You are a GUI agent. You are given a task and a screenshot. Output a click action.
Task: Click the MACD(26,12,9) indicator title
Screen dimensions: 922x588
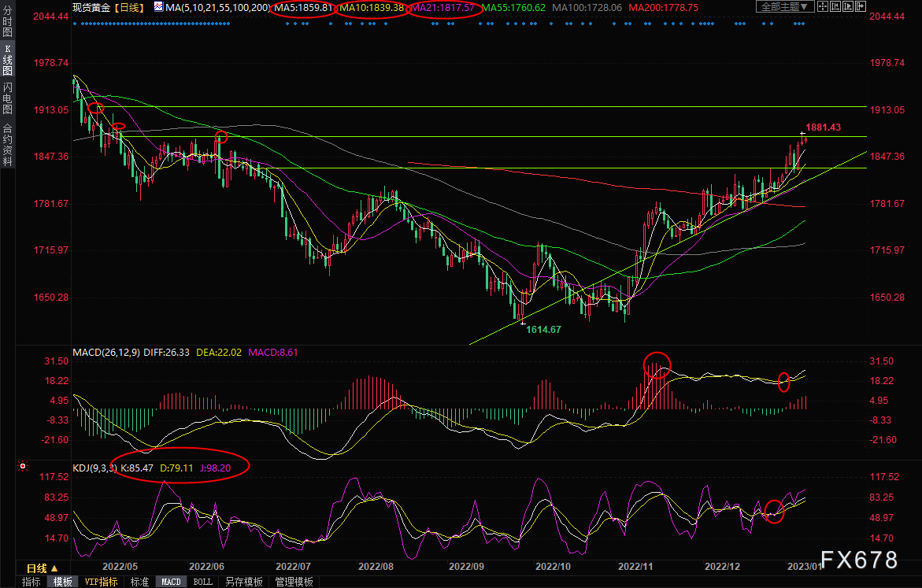(105, 352)
